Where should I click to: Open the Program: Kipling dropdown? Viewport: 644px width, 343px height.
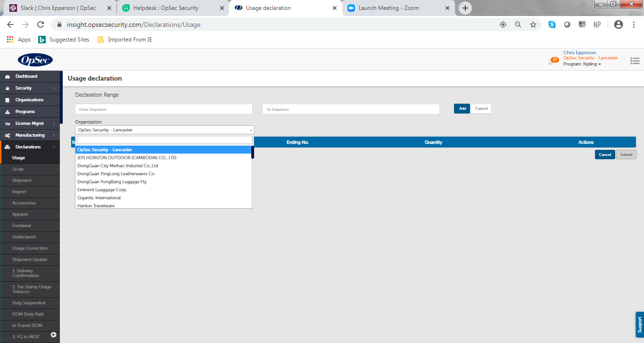pyautogui.click(x=582, y=64)
